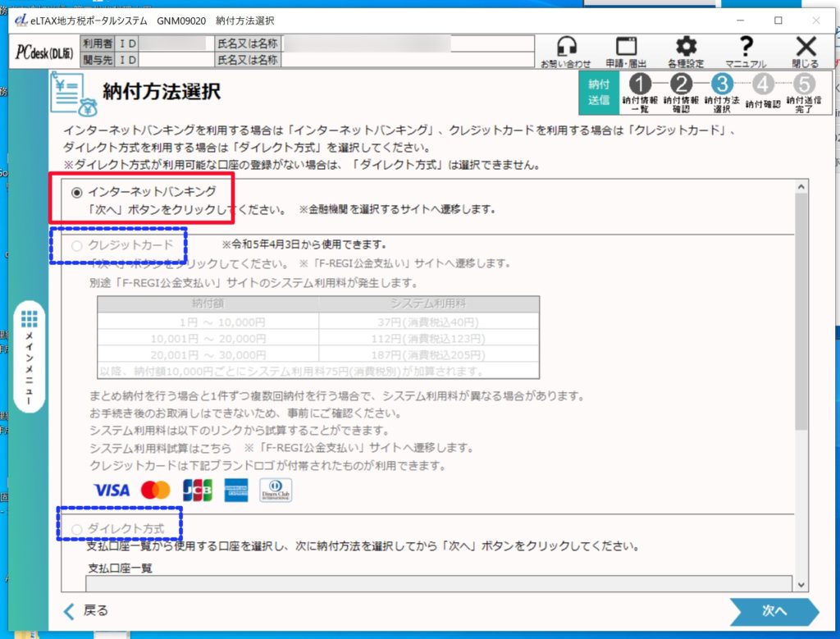840x639 pixels.
Task: Click step 5 納付送信完了 circle
Action: pos(805,84)
